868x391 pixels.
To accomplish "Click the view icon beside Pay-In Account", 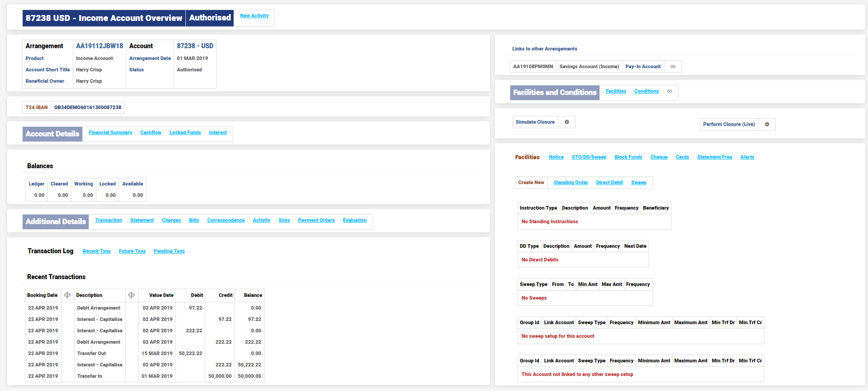I will point(673,67).
